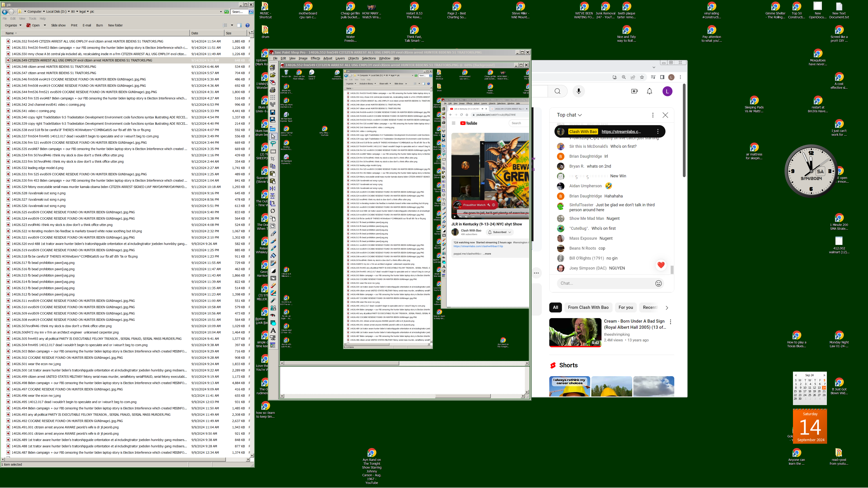Toggle the Explorer preview pane button
The height and width of the screenshot is (488, 868).
click(239, 25)
